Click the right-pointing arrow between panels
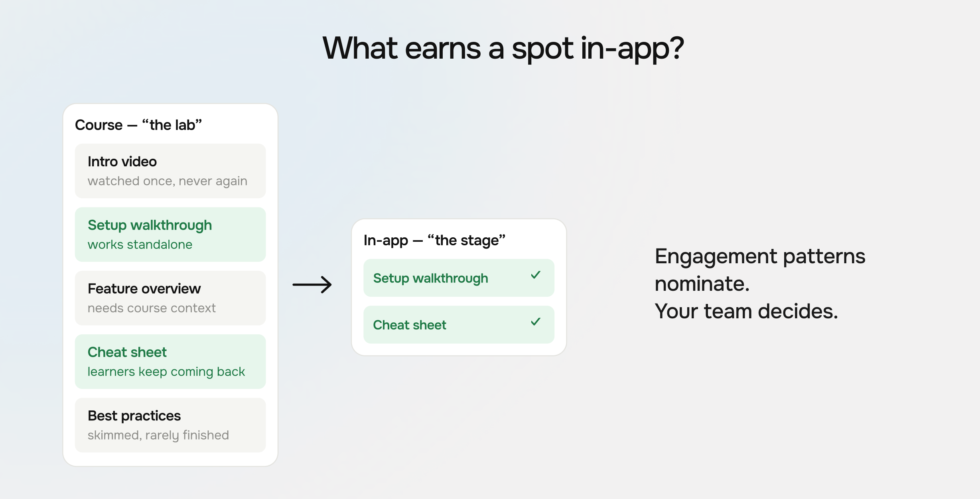980x499 pixels. [x=312, y=284]
